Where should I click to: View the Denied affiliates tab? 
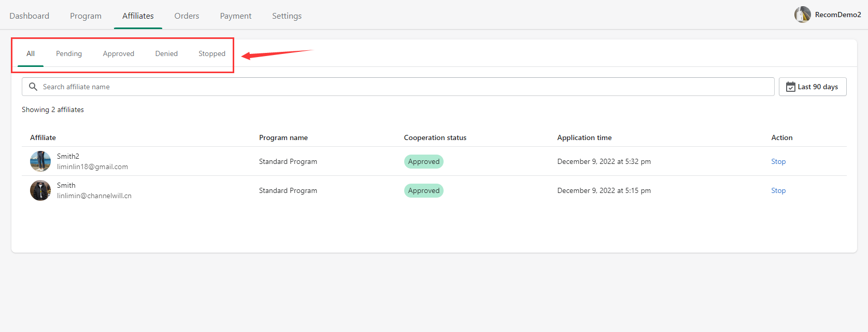pyautogui.click(x=166, y=53)
